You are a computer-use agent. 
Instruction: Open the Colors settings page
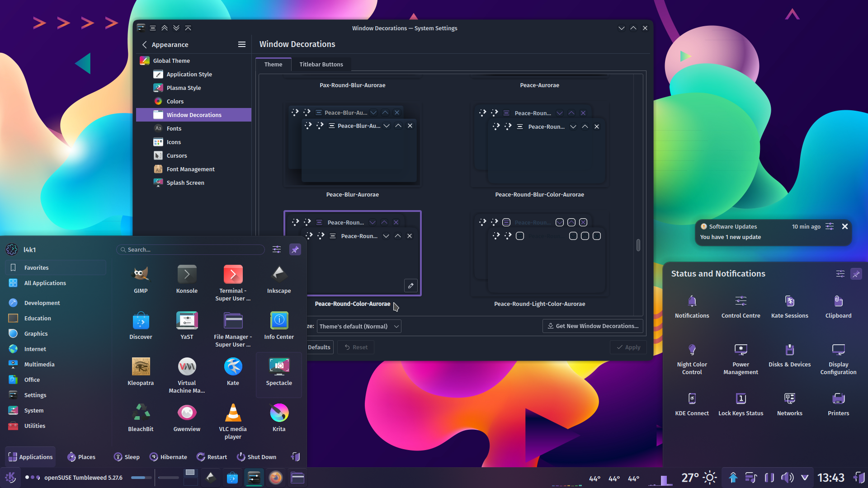193,101
